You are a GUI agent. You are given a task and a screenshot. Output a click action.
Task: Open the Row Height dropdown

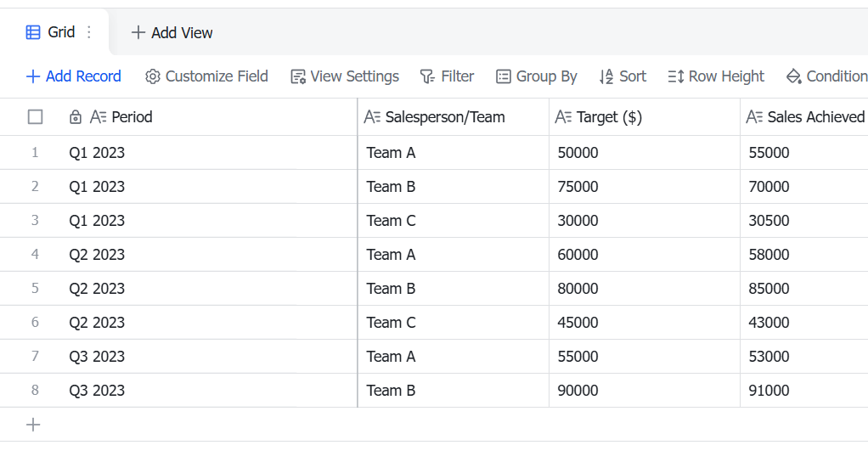[x=716, y=76]
